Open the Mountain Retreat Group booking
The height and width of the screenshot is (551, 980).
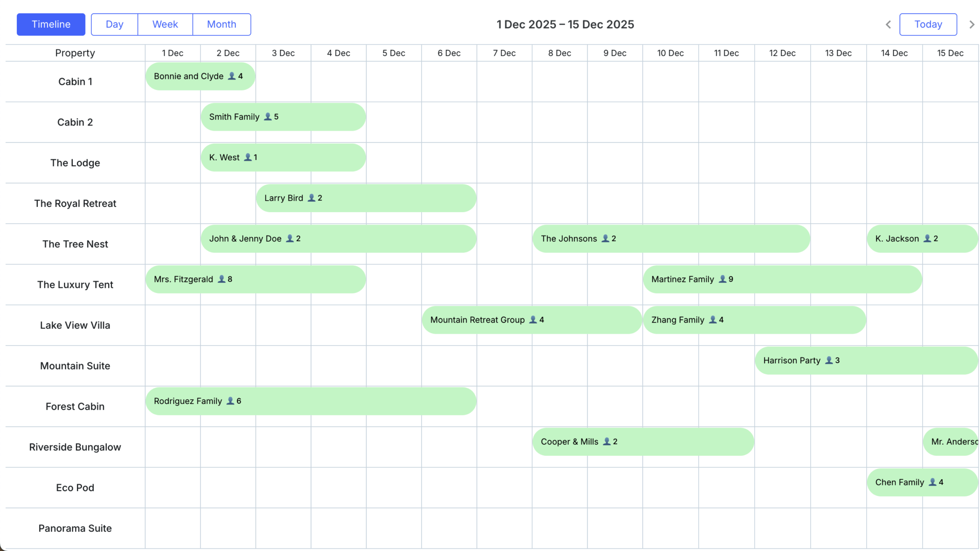tap(532, 320)
